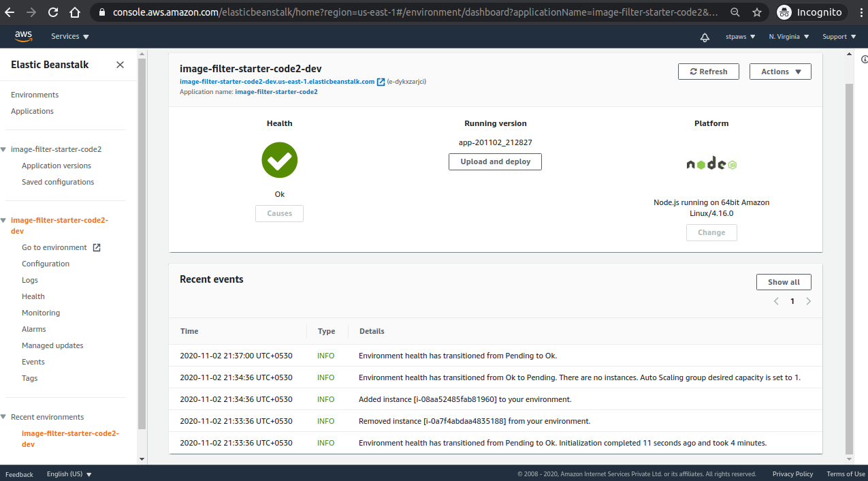The width and height of the screenshot is (868, 481).
Task: Open Managed updates in the sidebar
Action: [52, 345]
